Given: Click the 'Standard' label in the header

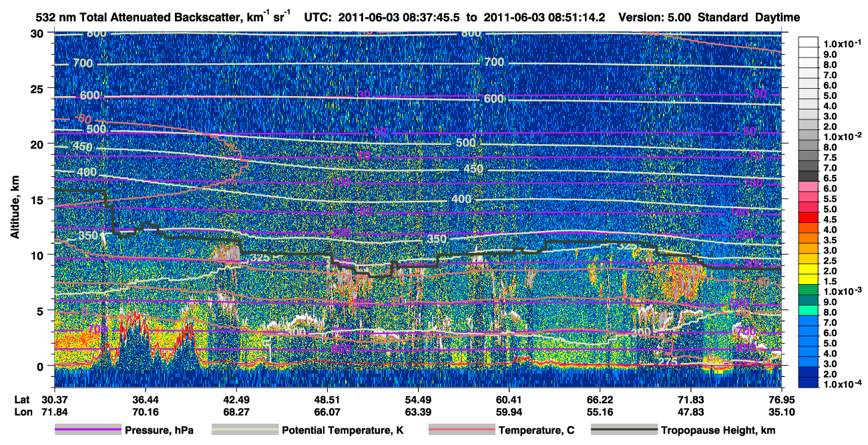Looking at the screenshot, I should pyautogui.click(x=724, y=19).
